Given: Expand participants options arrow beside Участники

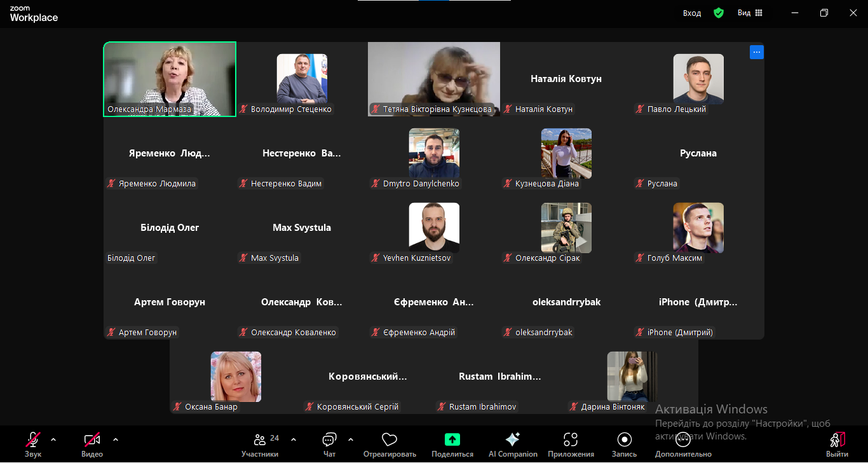Looking at the screenshot, I should point(294,439).
